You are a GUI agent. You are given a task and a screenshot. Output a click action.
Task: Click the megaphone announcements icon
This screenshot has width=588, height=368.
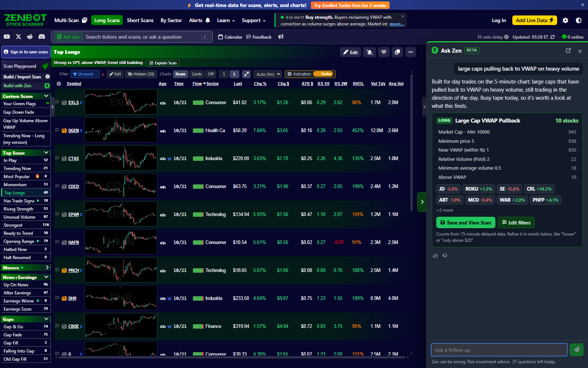click(x=281, y=37)
